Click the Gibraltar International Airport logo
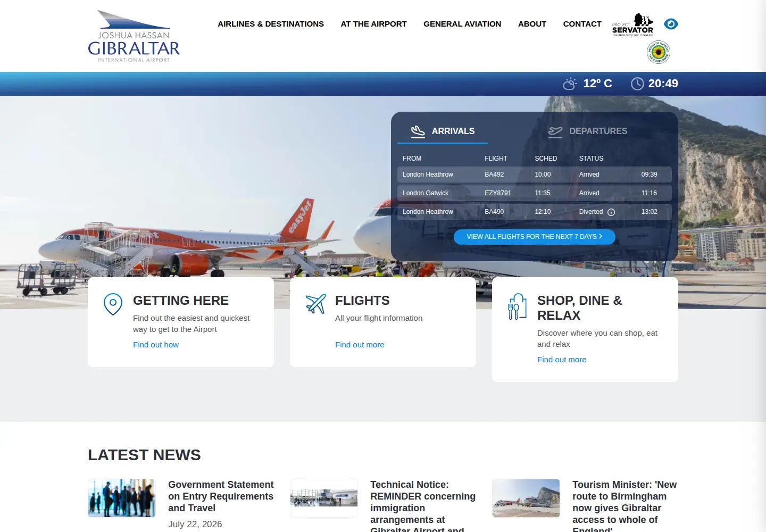The image size is (766, 532). click(134, 36)
